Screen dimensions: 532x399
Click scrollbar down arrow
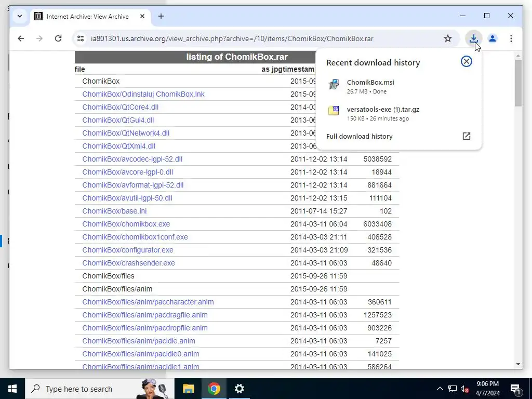click(x=518, y=364)
